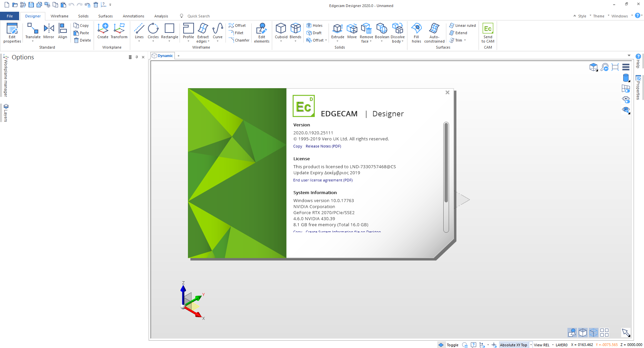
Task: Click the Toggle button in status bar
Action: click(448, 345)
